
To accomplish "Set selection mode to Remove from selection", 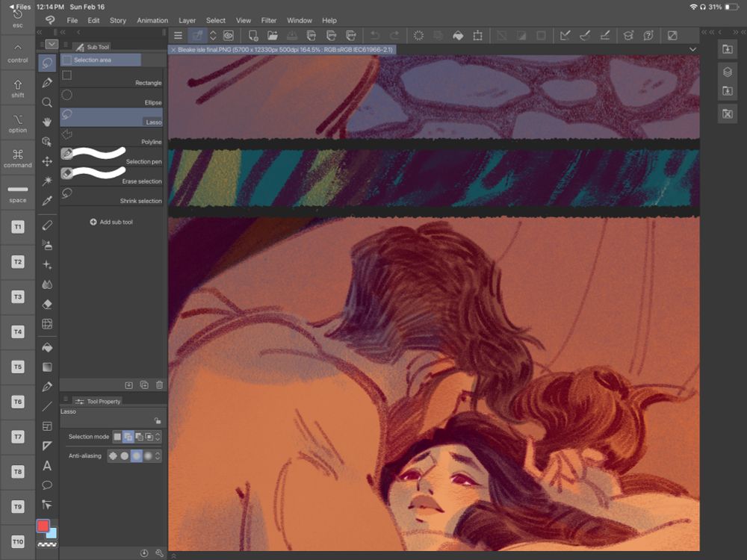I will 139,436.
